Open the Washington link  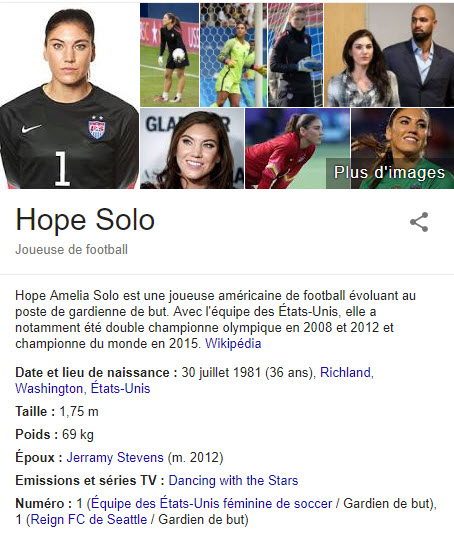click(49, 389)
